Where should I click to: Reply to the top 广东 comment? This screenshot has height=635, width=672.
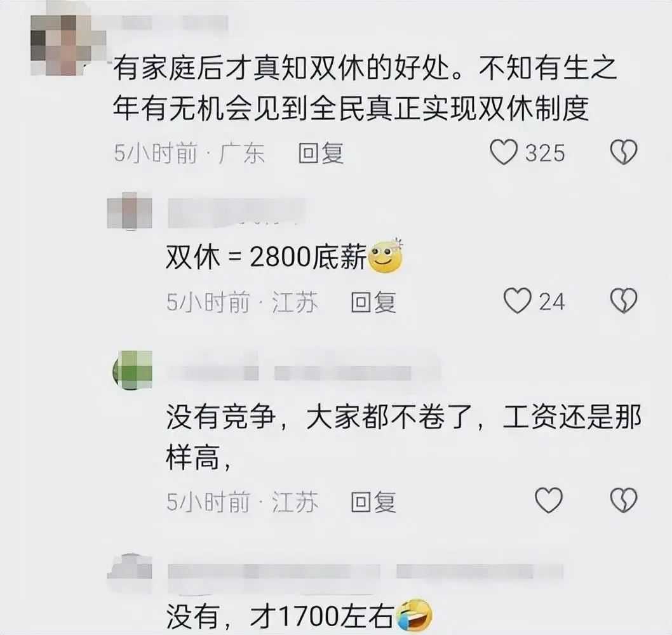pos(321,153)
